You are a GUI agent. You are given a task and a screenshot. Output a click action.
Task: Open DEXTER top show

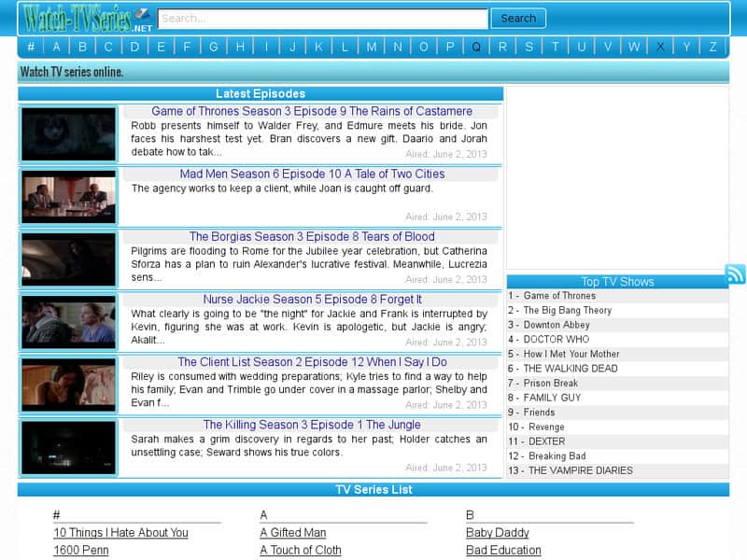[547, 441]
